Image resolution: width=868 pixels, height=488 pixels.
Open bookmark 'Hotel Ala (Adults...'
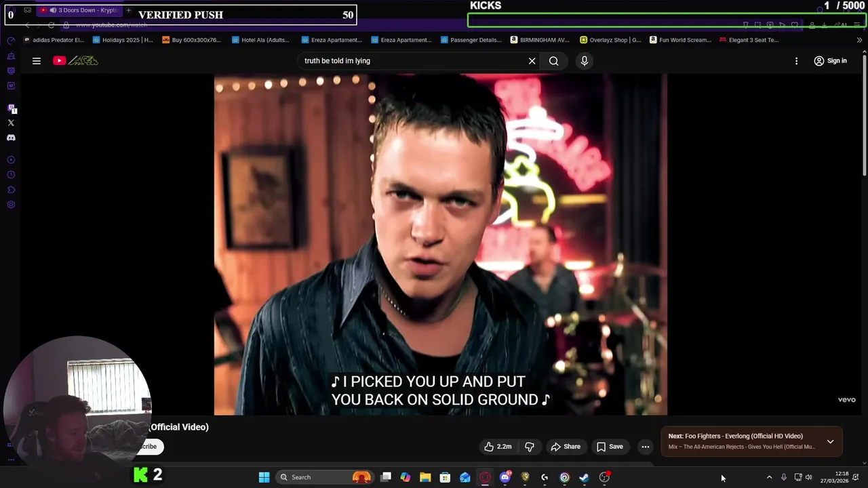(x=260, y=40)
